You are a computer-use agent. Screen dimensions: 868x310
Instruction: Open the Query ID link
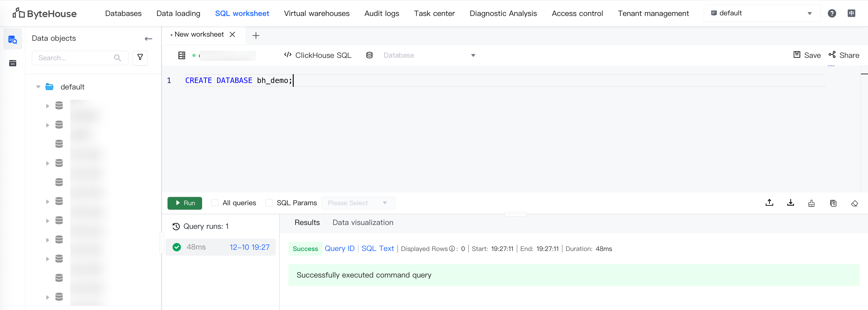[339, 248]
